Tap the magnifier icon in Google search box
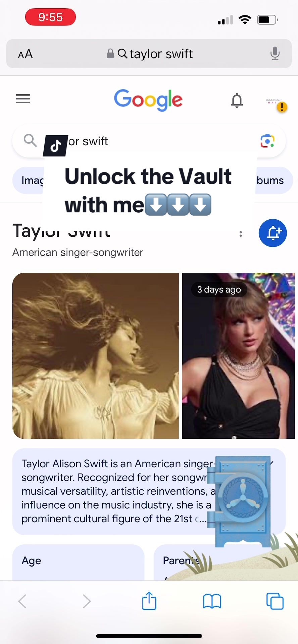298x644 pixels. point(30,140)
